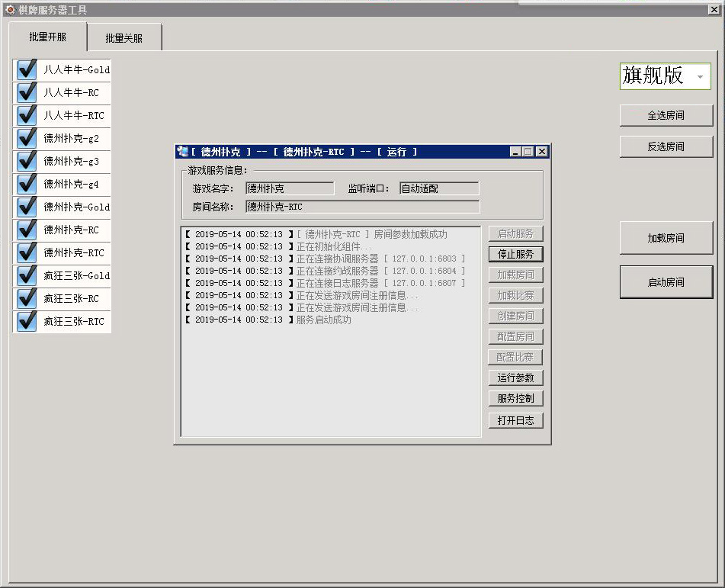The width and height of the screenshot is (725, 588).
Task: Click 反选房间 to invert selection
Action: [x=666, y=146]
